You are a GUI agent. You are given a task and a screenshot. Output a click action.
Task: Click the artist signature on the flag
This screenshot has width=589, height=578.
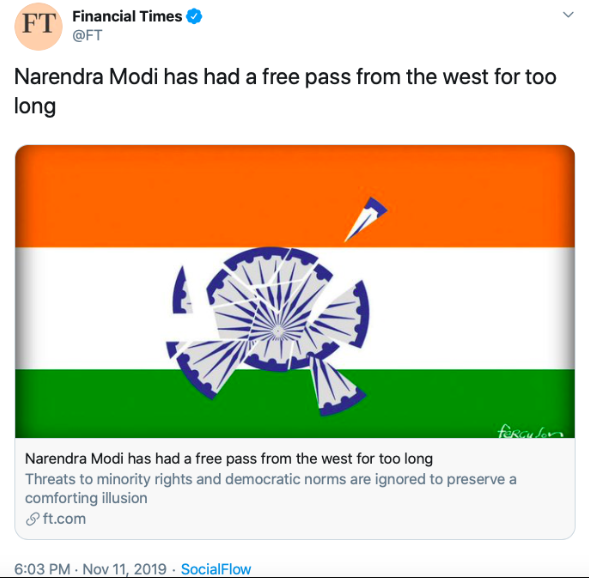[x=530, y=431]
